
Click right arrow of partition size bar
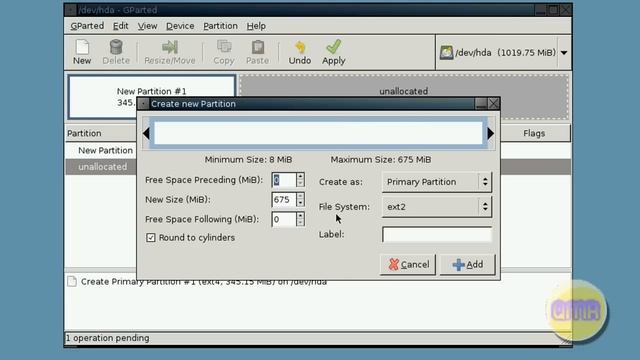pos(491,133)
